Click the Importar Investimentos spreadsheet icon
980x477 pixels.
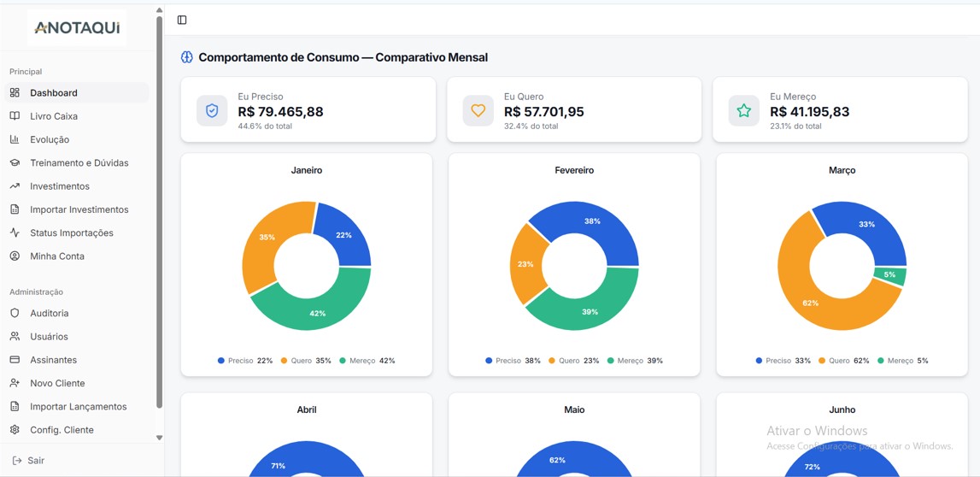coord(15,209)
